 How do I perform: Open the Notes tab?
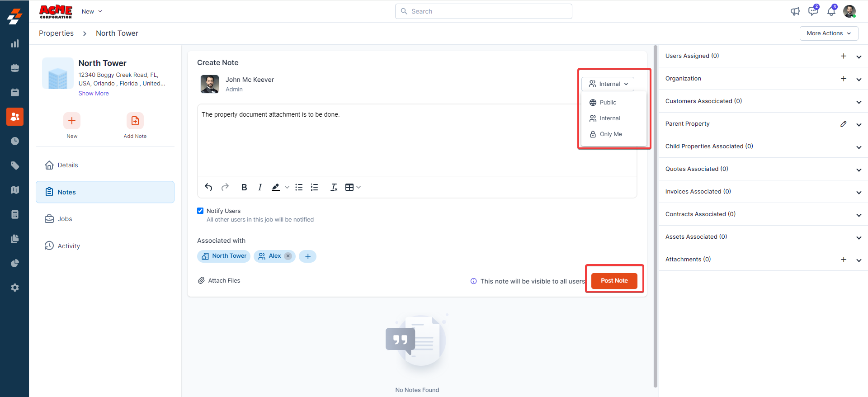105,192
